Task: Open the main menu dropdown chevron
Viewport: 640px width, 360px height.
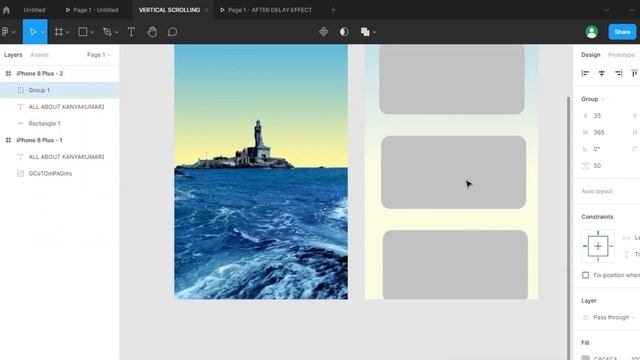Action: [x=13, y=32]
